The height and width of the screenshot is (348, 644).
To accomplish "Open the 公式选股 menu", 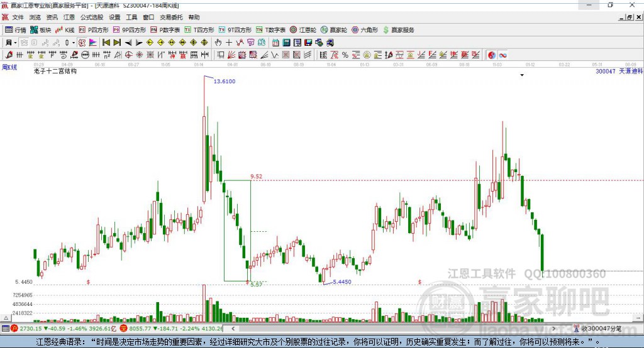I will (92, 17).
